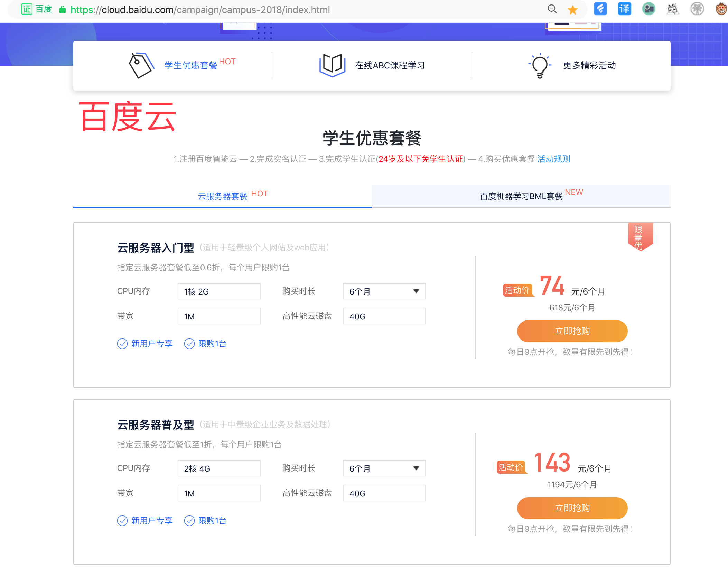Click the bookmark star icon
The width and height of the screenshot is (728, 576).
573,10
